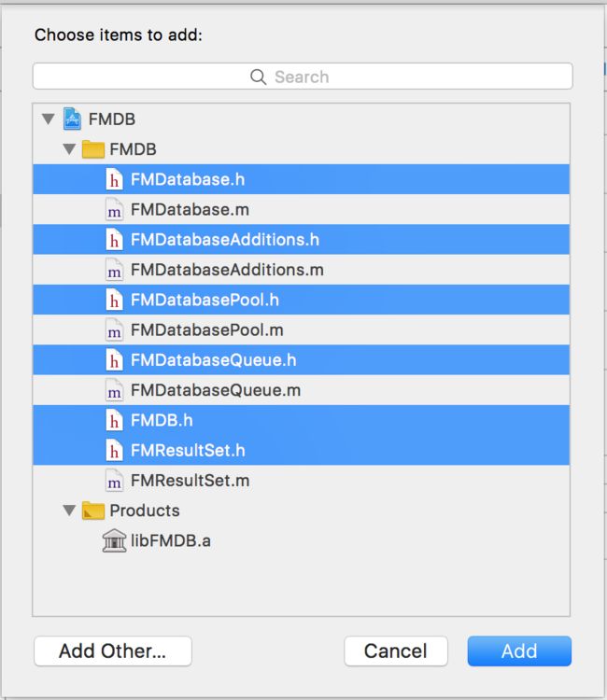Screen dimensions: 607x700
Task: Collapse the FMDB folder disclosure triangle
Action: (x=69, y=148)
